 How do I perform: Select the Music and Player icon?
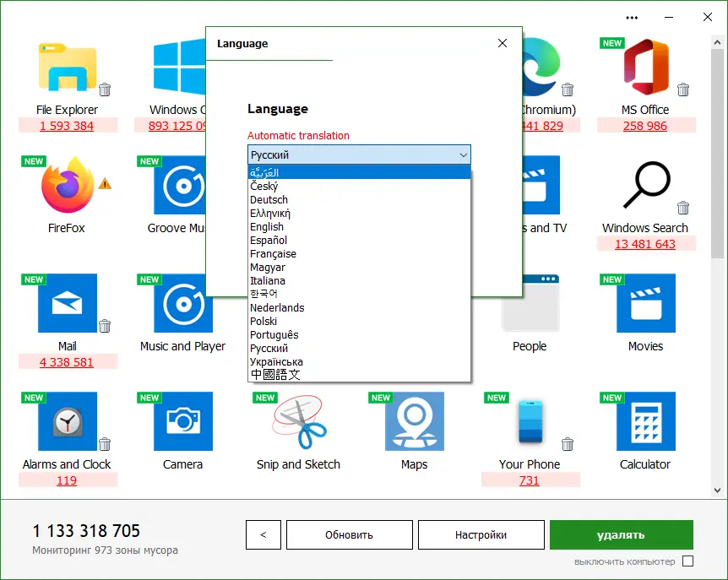coord(183,303)
